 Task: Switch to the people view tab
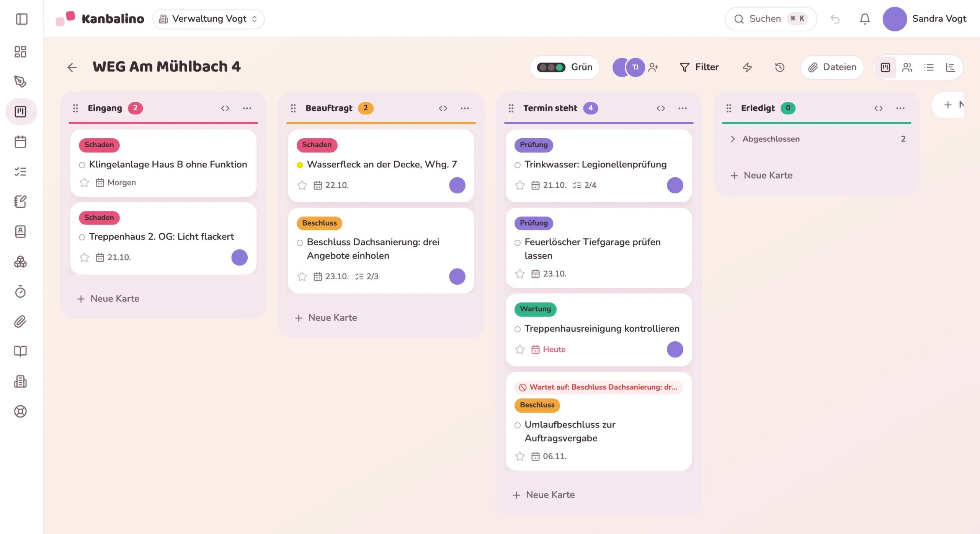click(907, 67)
